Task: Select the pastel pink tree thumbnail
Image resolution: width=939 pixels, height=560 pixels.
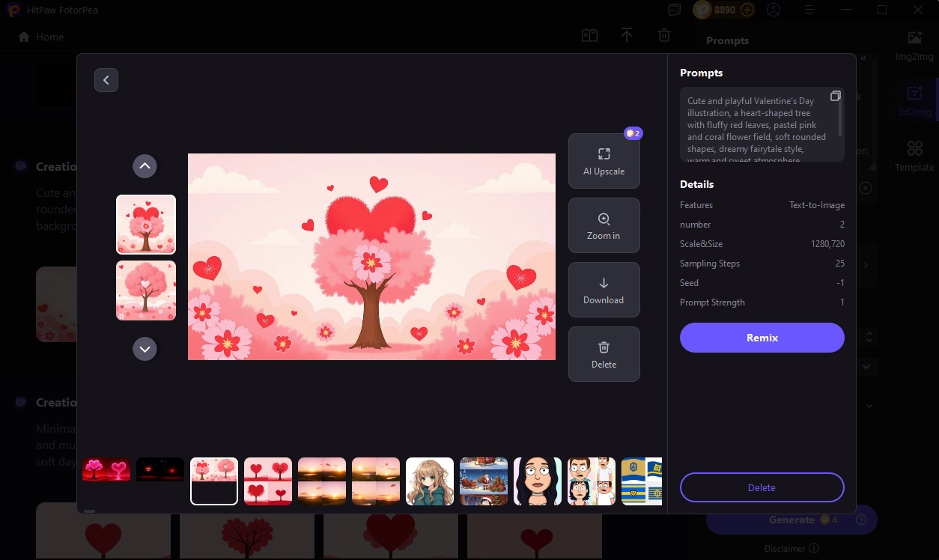Action: tap(146, 290)
